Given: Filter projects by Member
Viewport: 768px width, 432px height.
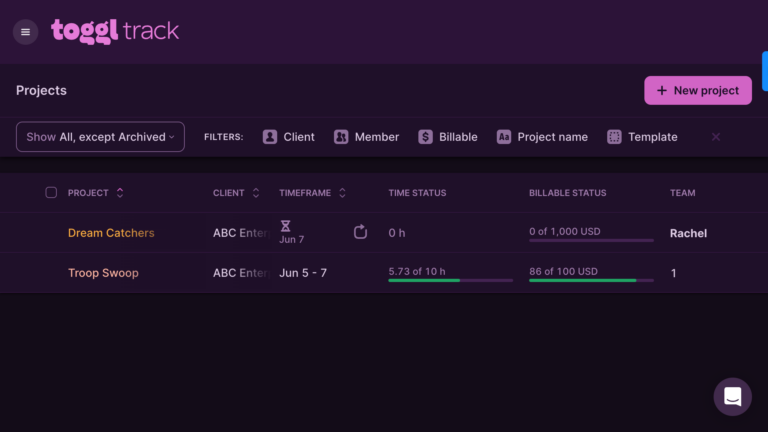Looking at the screenshot, I should click(x=366, y=137).
